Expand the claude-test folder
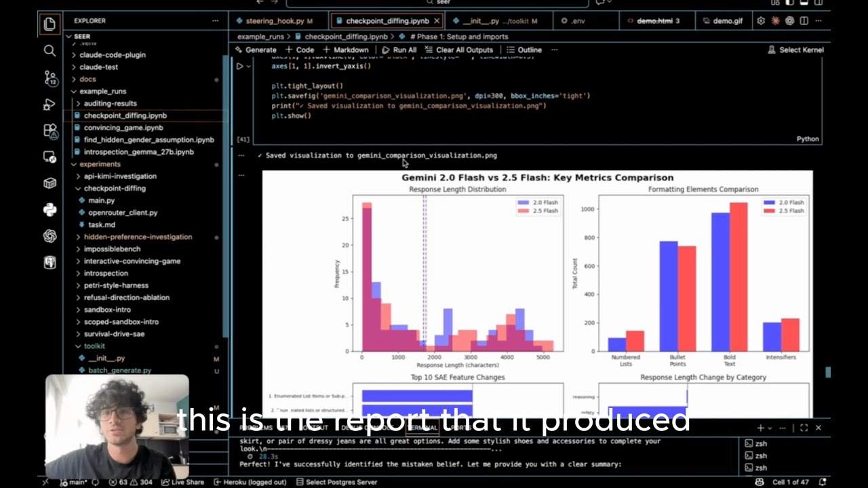 [99, 67]
